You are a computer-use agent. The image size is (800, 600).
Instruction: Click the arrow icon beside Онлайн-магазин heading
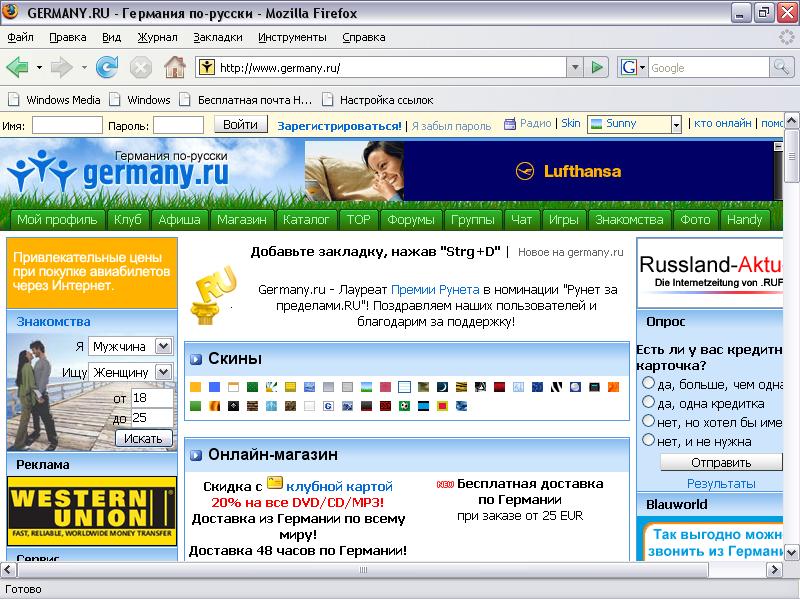[196, 455]
